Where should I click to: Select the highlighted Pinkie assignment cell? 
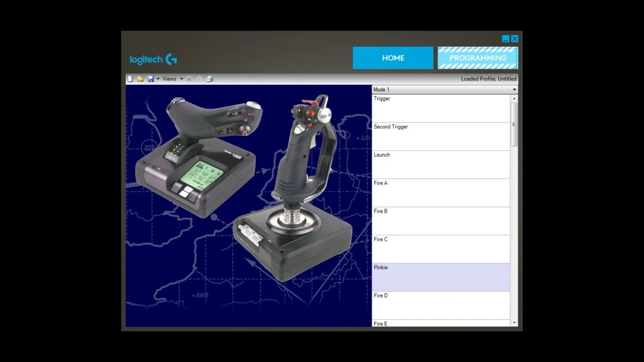(x=440, y=277)
